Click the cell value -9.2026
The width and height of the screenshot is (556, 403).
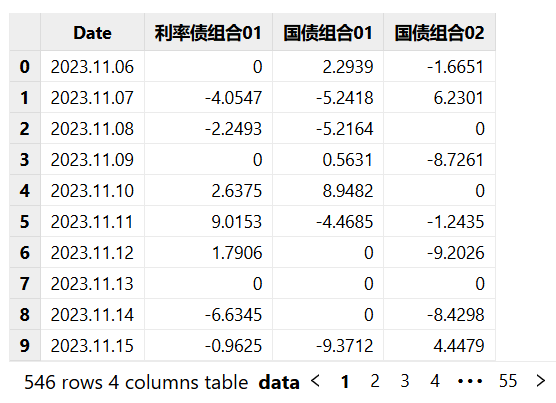coord(439,253)
